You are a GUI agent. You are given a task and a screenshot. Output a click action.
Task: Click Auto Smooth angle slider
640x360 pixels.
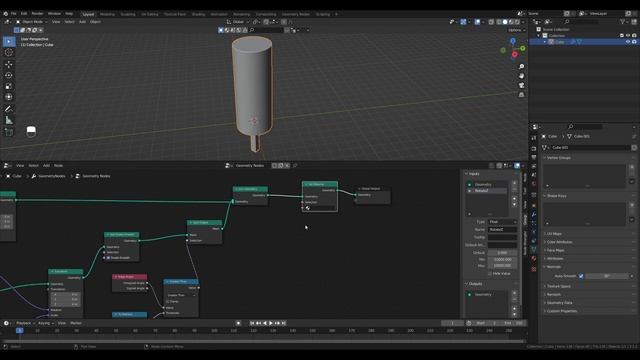pyautogui.click(x=607, y=276)
